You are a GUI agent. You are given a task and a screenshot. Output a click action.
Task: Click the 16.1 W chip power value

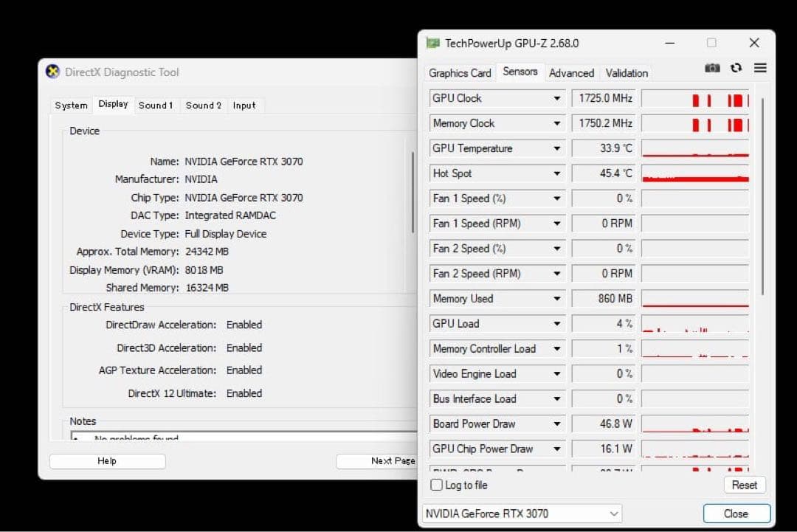pyautogui.click(x=604, y=449)
